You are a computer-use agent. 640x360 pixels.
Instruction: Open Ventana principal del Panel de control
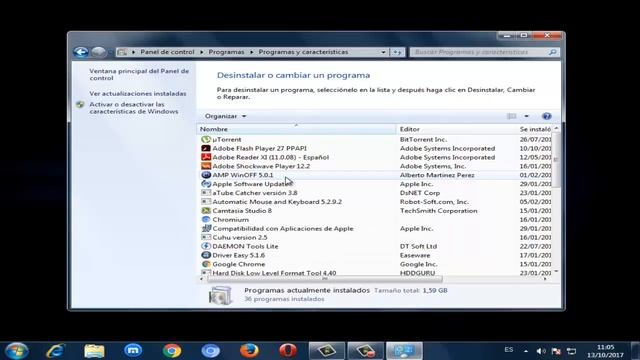pyautogui.click(x=139, y=74)
